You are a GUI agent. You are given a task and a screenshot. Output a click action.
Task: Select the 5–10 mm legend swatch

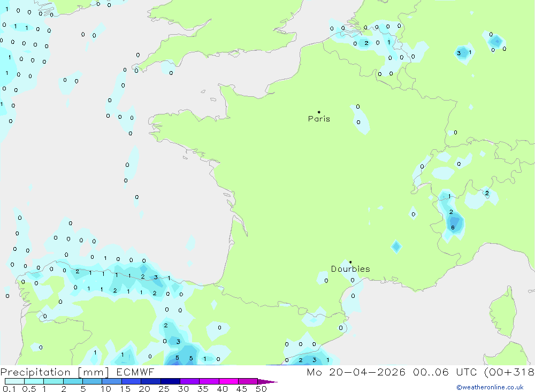pyautogui.click(x=92, y=381)
